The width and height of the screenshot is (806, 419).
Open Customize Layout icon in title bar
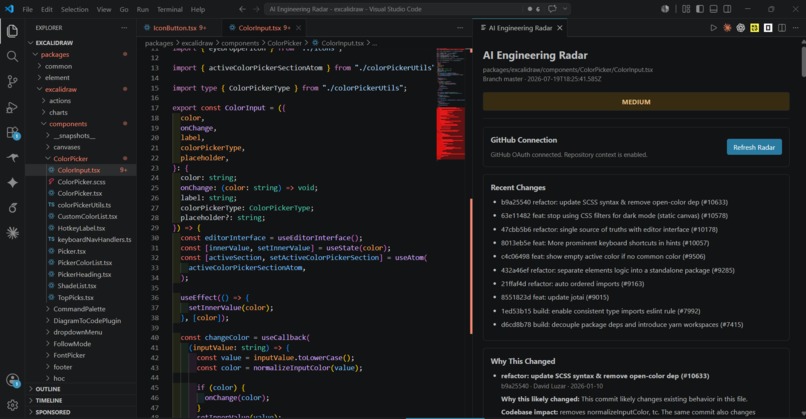686,9
